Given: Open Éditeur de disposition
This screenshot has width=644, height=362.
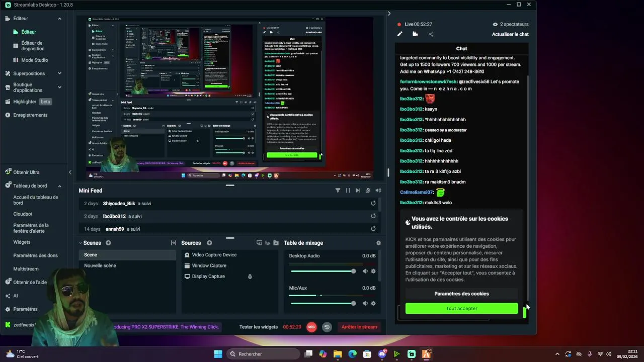Looking at the screenshot, I should click(33, 46).
